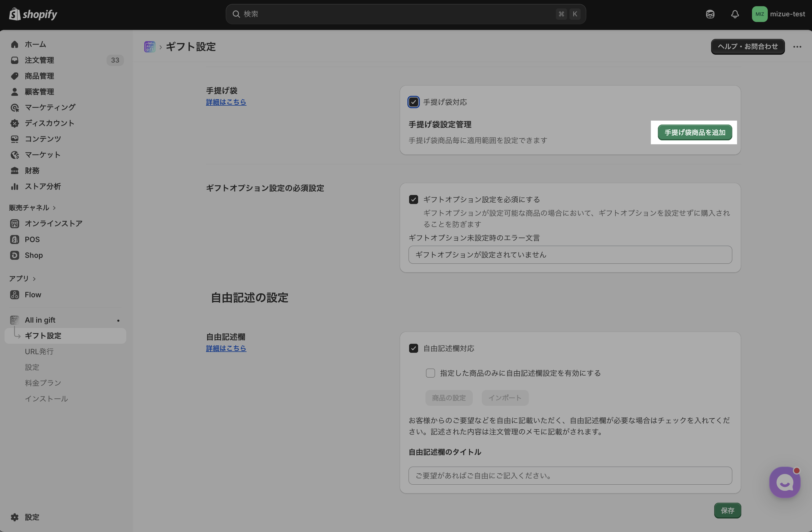Image resolution: width=812 pixels, height=532 pixels.
Task: Open 詳細はこちら link under 手提げ袋
Action: [x=226, y=102]
